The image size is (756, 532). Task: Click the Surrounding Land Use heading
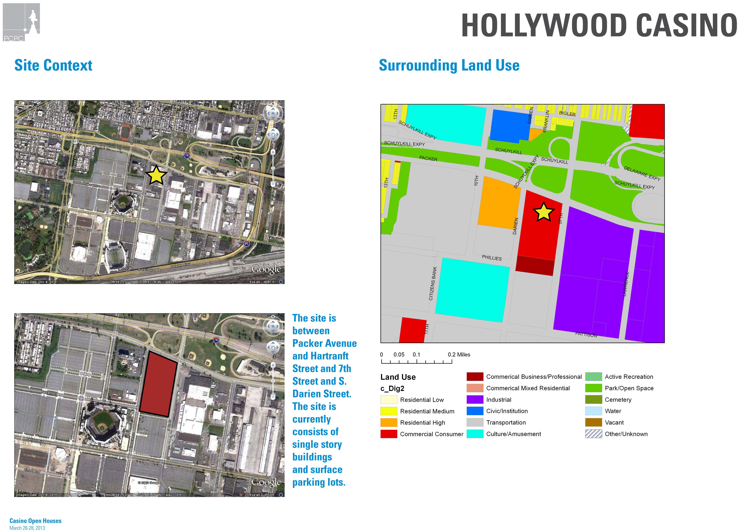pos(449,66)
